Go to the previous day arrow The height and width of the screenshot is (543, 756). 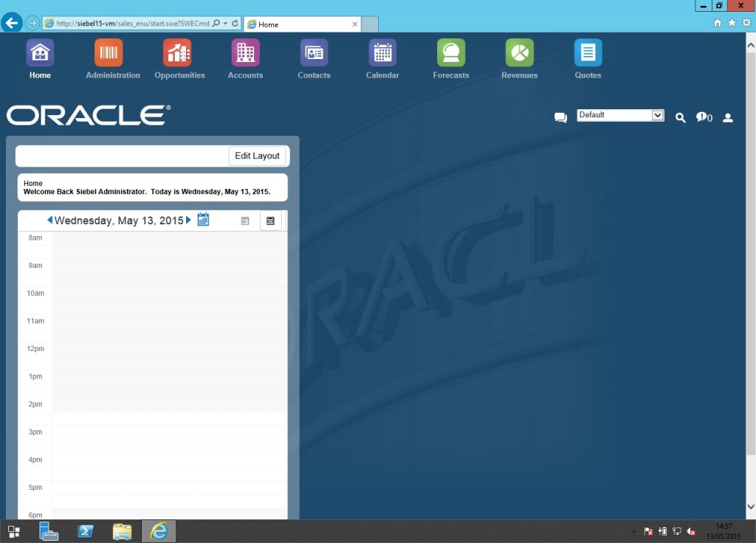[49, 220]
